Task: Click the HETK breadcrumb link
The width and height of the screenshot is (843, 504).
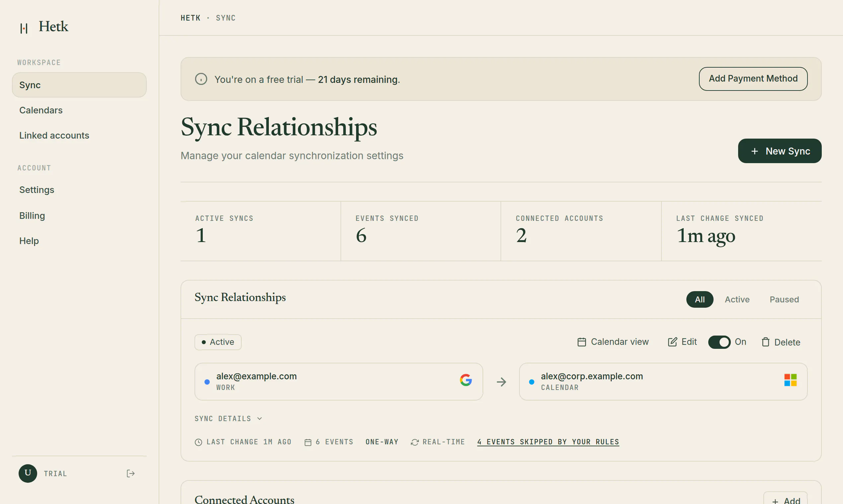Action: 191,18
